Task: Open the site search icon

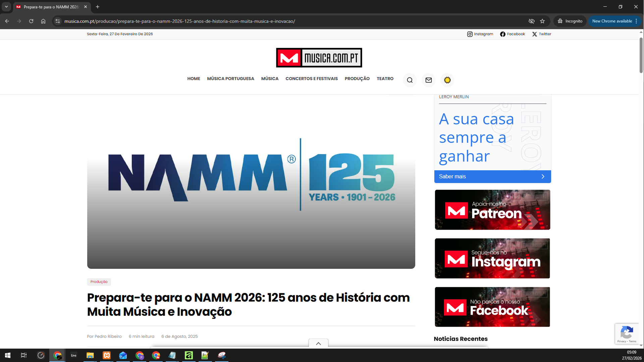Action: pyautogui.click(x=410, y=80)
